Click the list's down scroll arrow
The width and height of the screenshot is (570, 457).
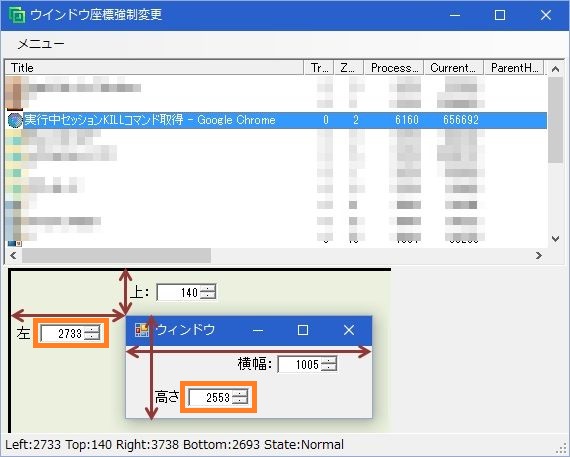pyautogui.click(x=555, y=239)
